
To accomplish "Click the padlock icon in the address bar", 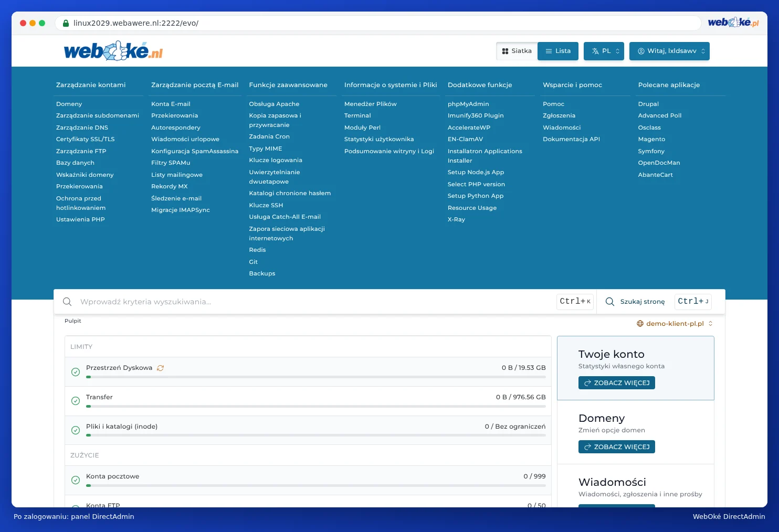I will coord(66,23).
